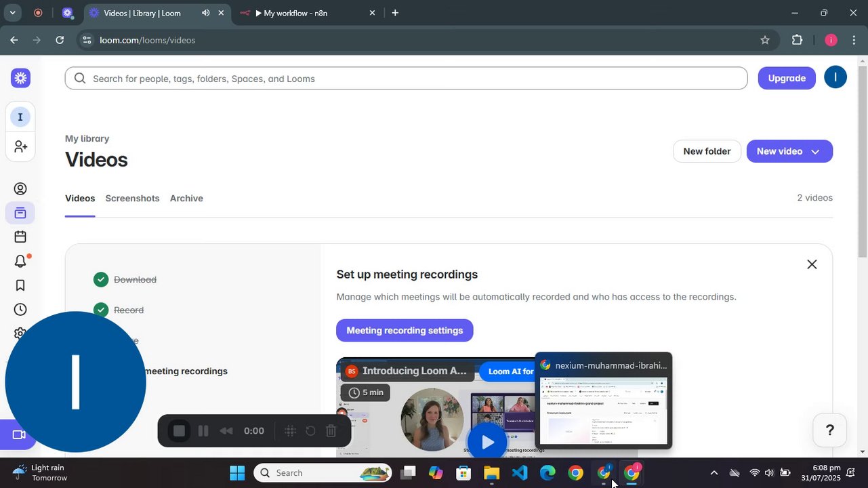The height and width of the screenshot is (488, 868).
Task: Open the tab search dropdown arrow
Action: 12,13
